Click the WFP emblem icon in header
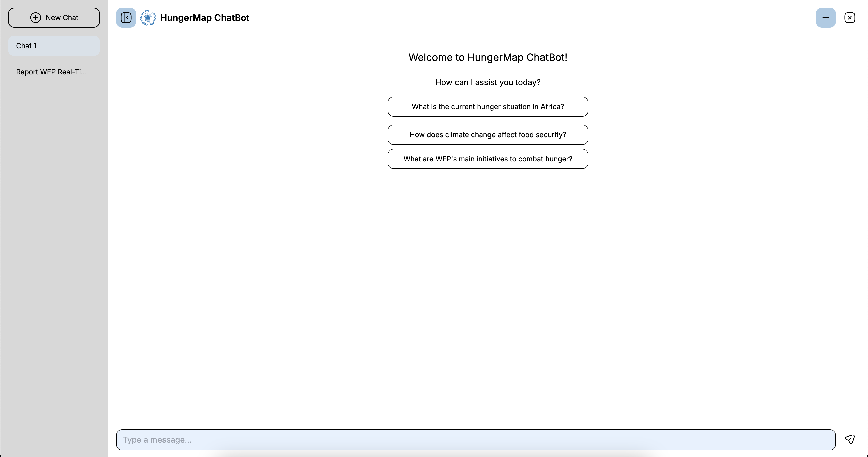 148,18
